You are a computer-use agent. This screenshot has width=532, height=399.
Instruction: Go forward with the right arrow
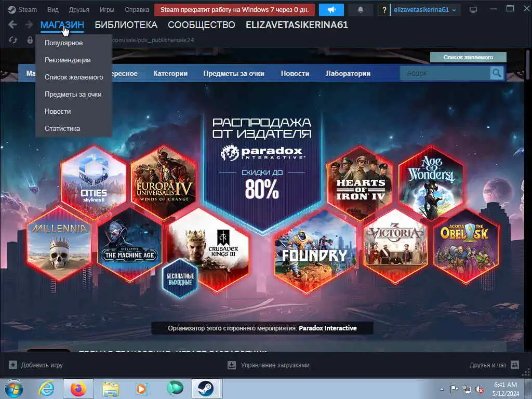pos(29,24)
